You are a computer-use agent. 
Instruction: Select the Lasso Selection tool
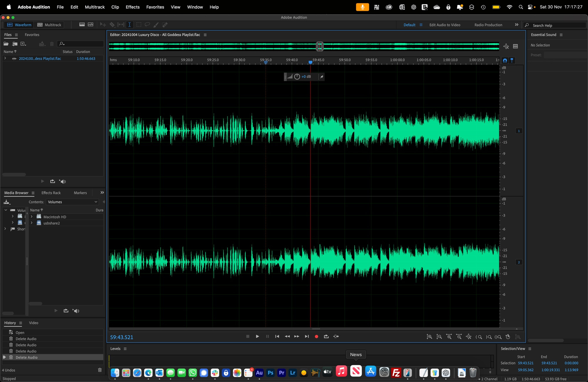pyautogui.click(x=147, y=25)
